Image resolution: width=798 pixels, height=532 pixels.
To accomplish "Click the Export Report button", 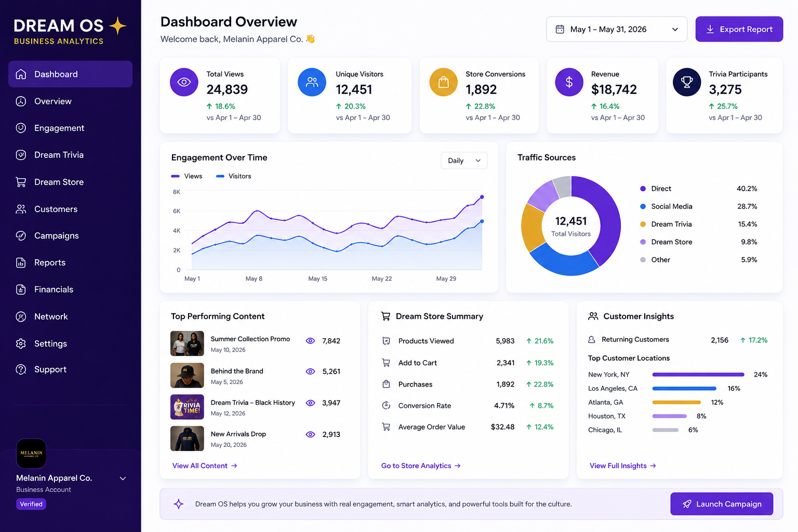I will (739, 29).
